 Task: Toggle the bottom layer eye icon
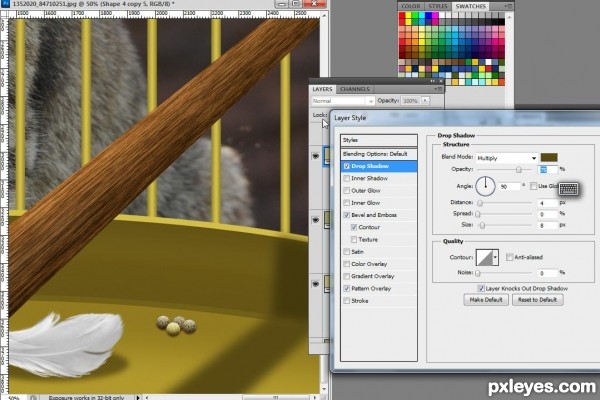coord(316,284)
